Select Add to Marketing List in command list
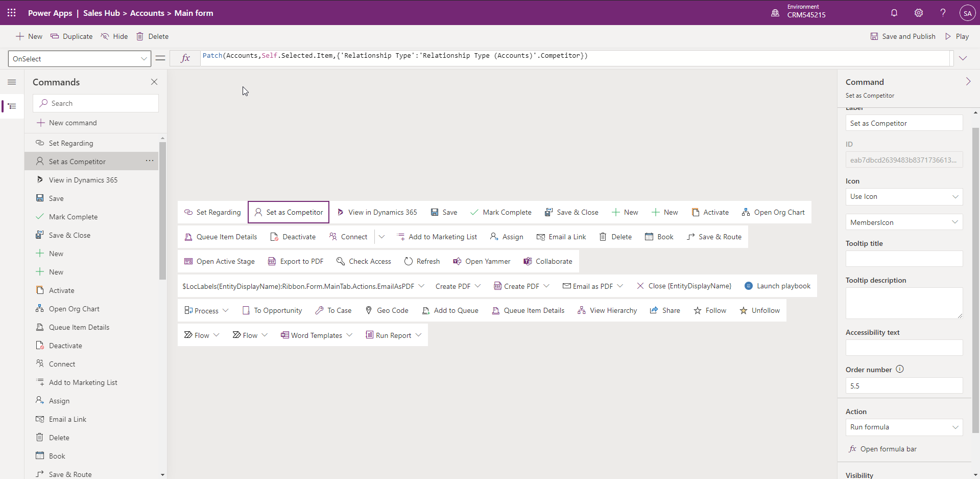 pos(91,382)
